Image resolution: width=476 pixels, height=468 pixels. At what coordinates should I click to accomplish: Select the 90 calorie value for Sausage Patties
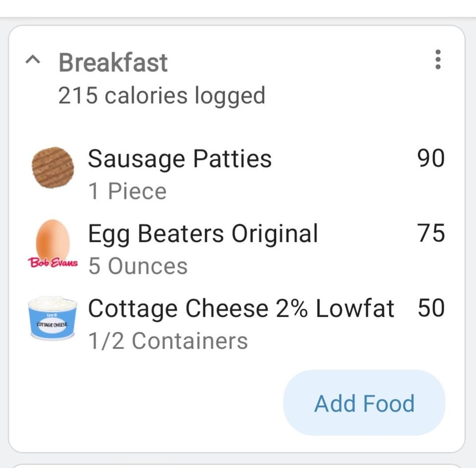(431, 158)
